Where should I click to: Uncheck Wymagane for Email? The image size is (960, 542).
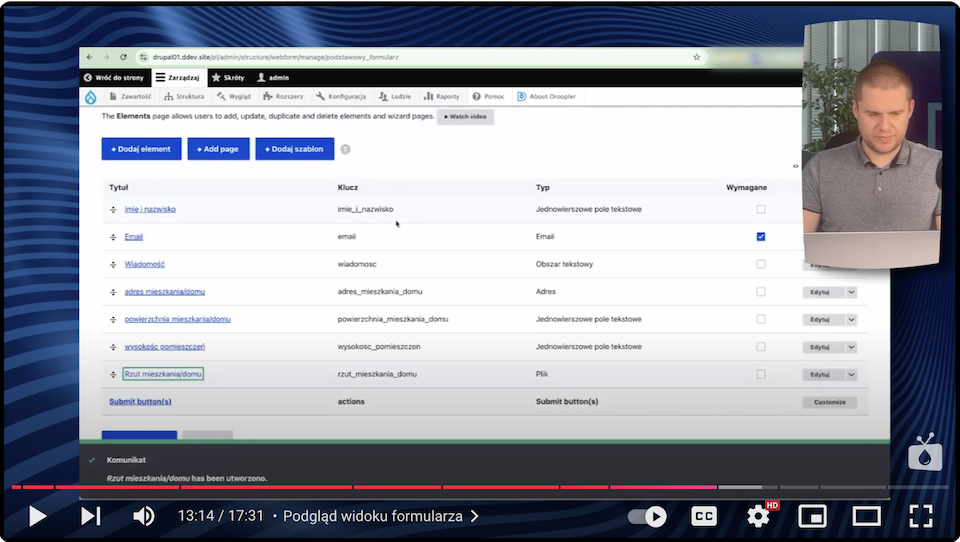click(x=760, y=237)
